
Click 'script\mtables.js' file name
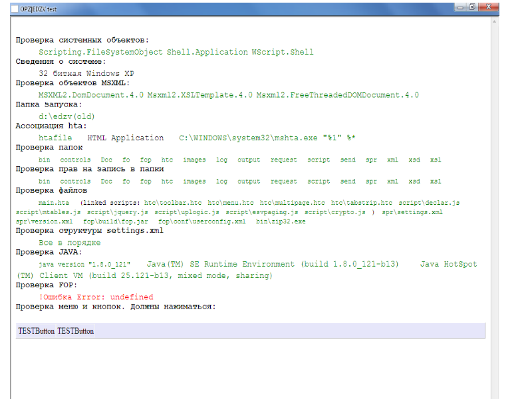[x=48, y=212]
